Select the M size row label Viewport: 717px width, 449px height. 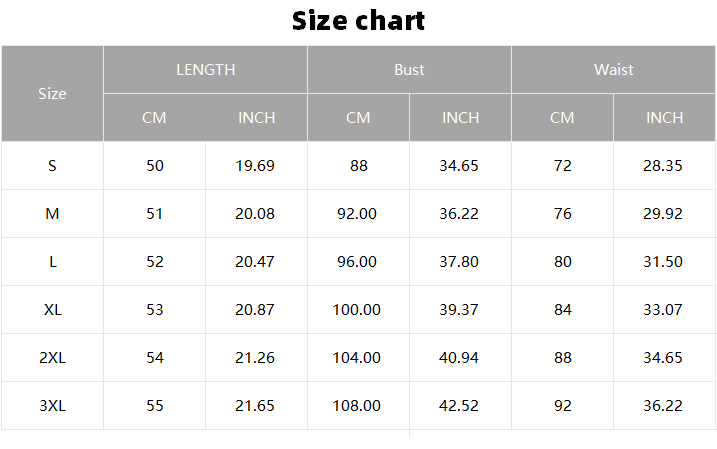tap(52, 214)
